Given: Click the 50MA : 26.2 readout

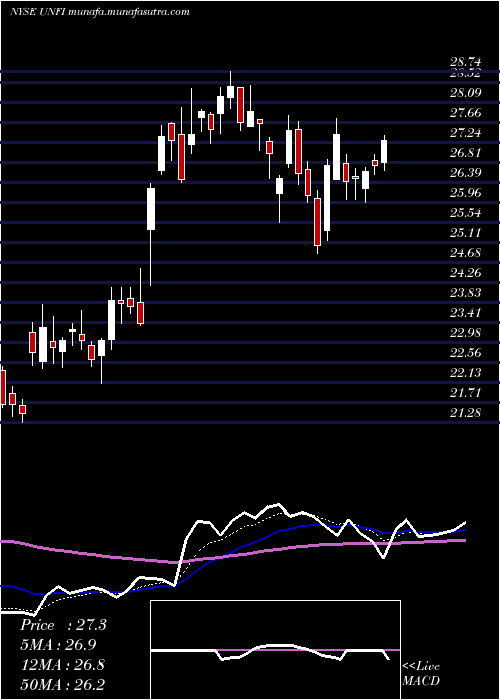Looking at the screenshot, I should (x=62, y=684).
